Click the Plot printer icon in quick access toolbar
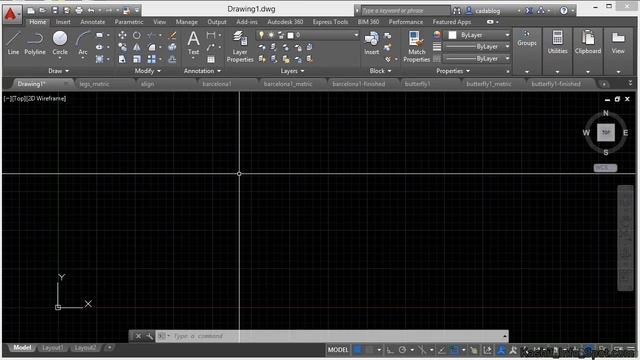This screenshot has width=640, height=360. tap(79, 10)
